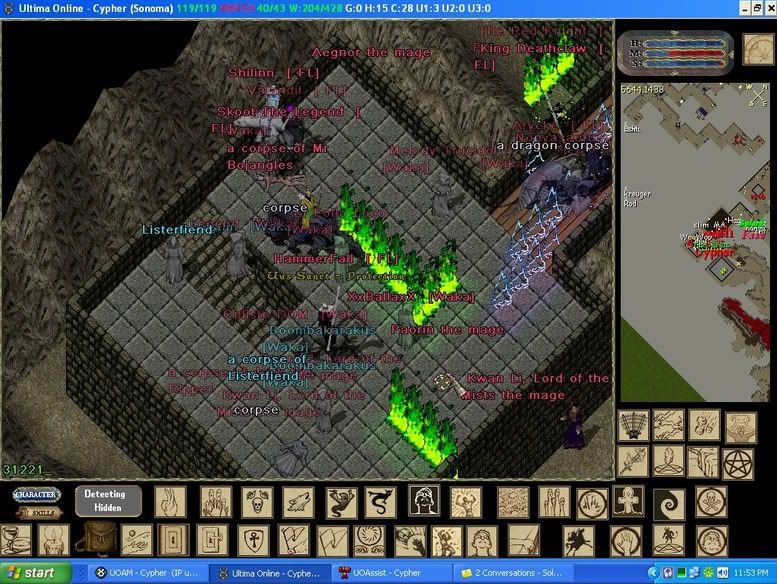Cast the two-finger hand spell icon
777x584 pixels.
(x=170, y=502)
